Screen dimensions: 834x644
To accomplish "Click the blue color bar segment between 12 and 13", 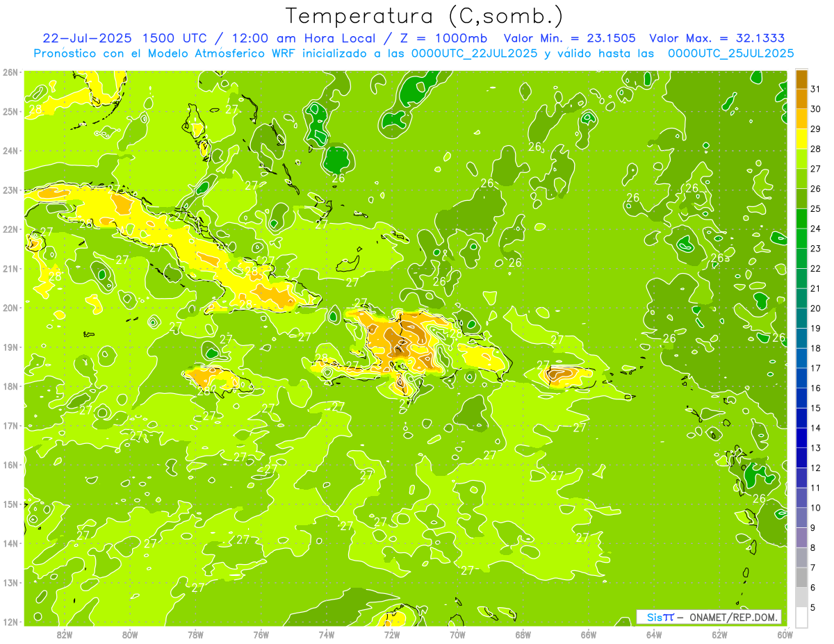I will tap(801, 458).
